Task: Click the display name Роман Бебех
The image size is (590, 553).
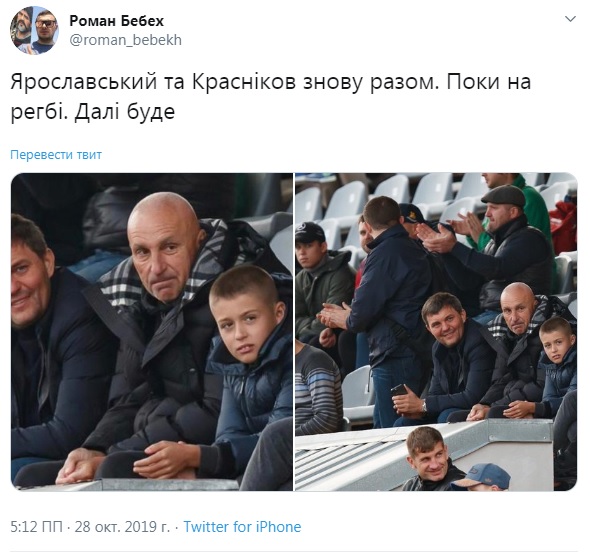Action: click(117, 21)
